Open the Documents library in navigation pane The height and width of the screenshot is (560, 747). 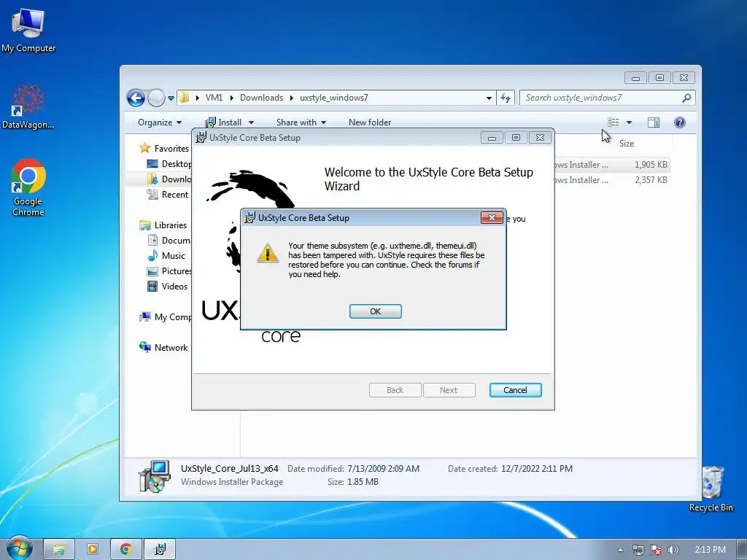click(169, 241)
